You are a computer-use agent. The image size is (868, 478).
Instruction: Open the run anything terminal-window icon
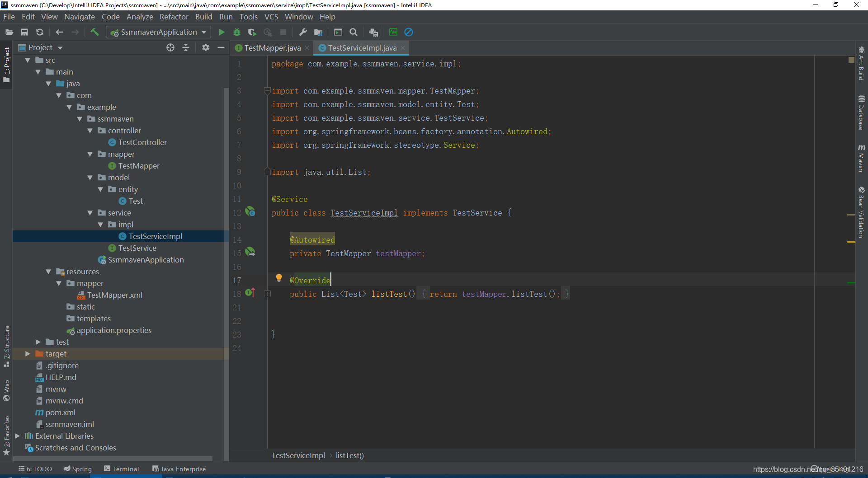pyautogui.click(x=338, y=32)
